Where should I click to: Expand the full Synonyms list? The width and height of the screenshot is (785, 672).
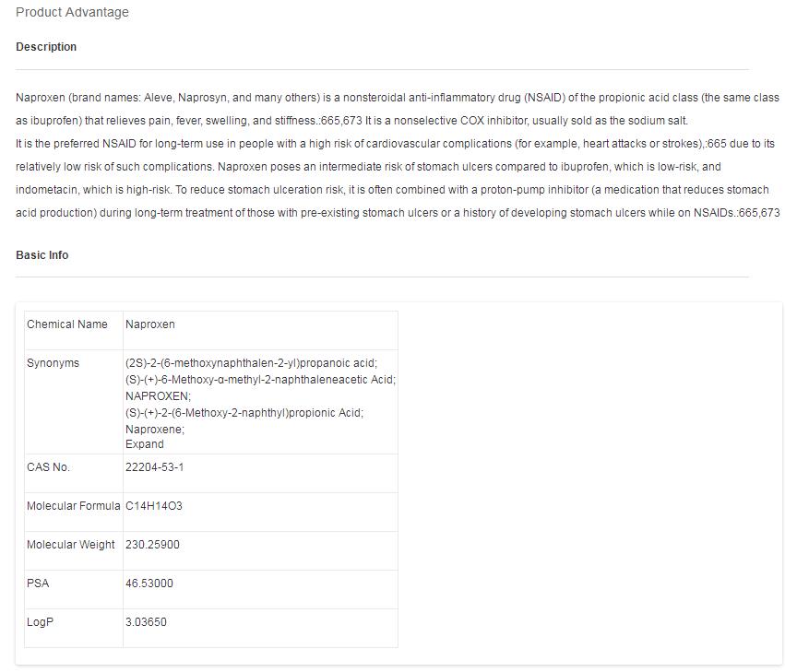click(x=144, y=444)
